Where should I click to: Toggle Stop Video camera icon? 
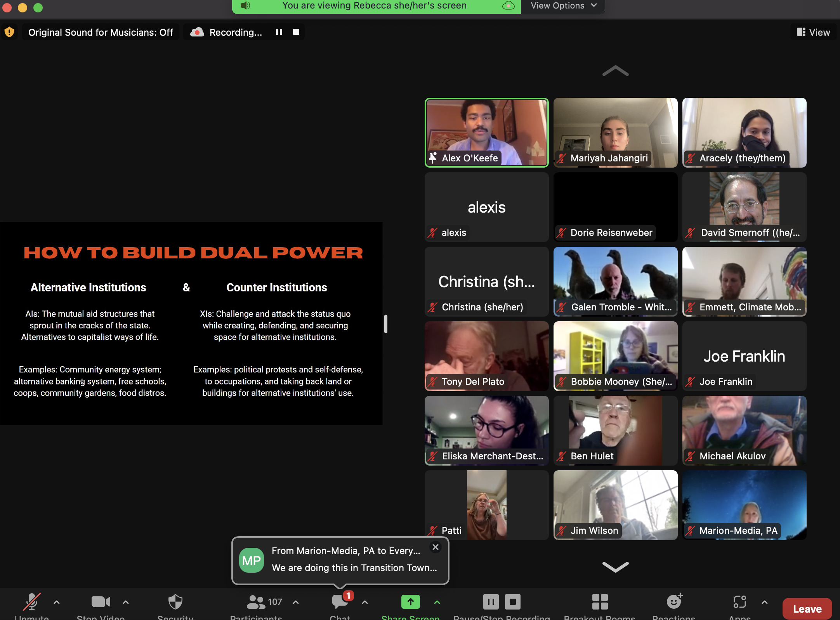point(101,602)
